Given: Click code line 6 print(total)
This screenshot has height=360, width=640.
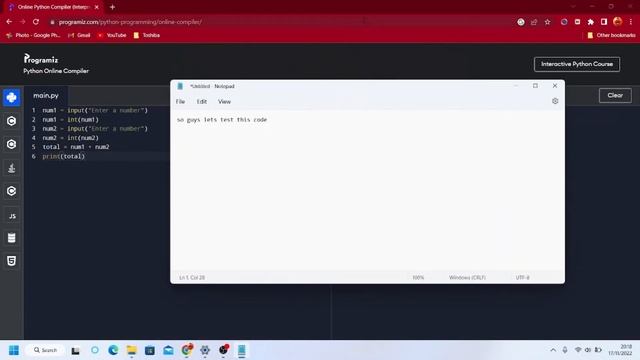Looking at the screenshot, I should [x=63, y=156].
